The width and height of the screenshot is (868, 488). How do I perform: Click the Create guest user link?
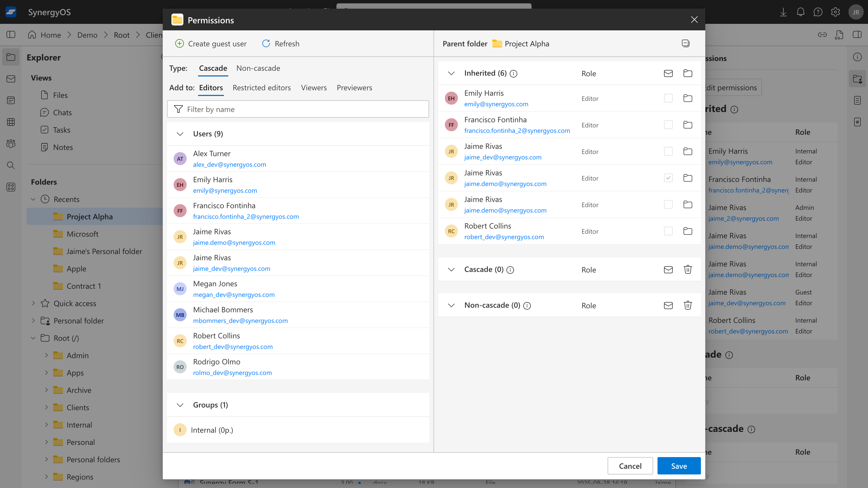coord(217,44)
